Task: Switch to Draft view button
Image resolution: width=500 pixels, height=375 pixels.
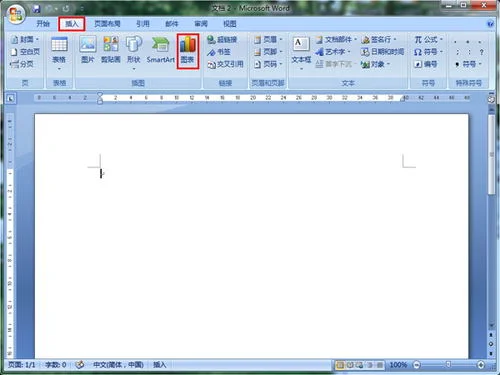Action: 379,365
